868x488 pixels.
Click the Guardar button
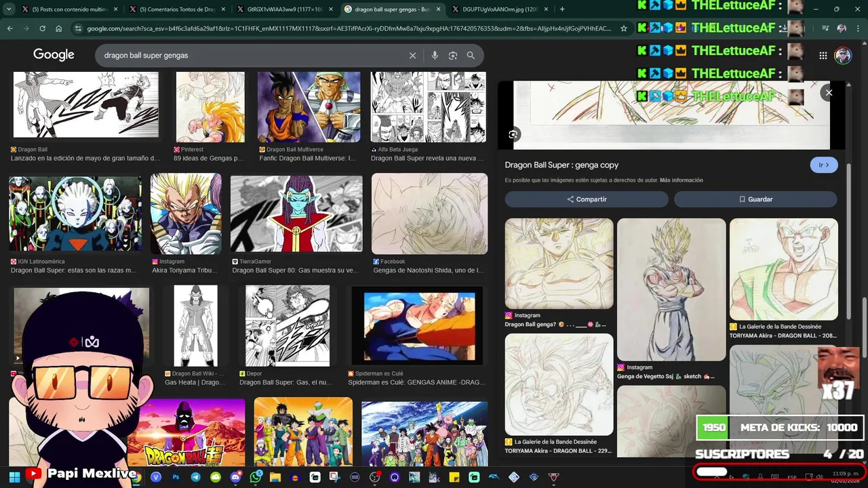click(755, 199)
